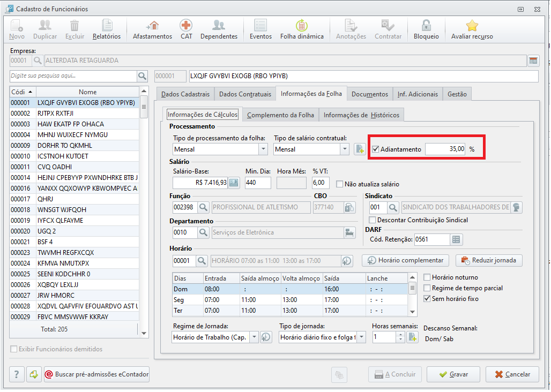Screen dimensions: 551x392
Task: Switch to the Dados Cadastrais tab
Action: click(185, 94)
